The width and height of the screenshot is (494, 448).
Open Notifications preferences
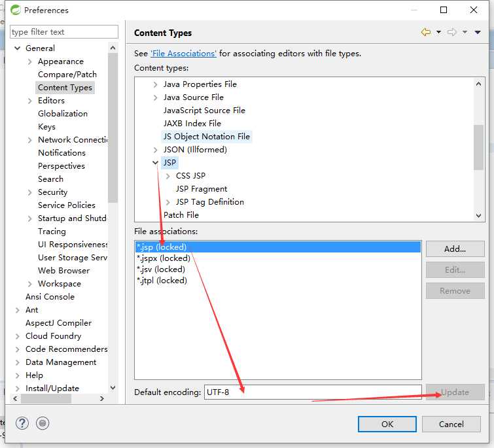pos(62,152)
